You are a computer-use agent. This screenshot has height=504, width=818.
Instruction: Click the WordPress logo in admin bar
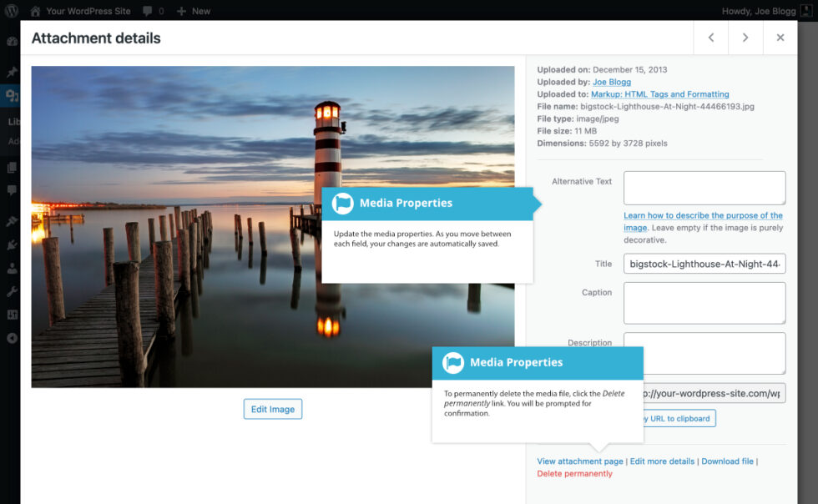(x=11, y=11)
